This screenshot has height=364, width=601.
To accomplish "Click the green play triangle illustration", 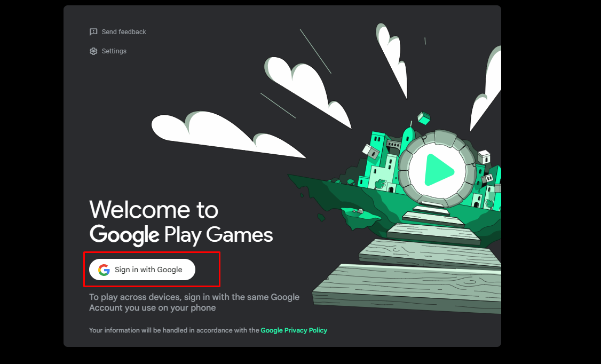I will coord(440,170).
